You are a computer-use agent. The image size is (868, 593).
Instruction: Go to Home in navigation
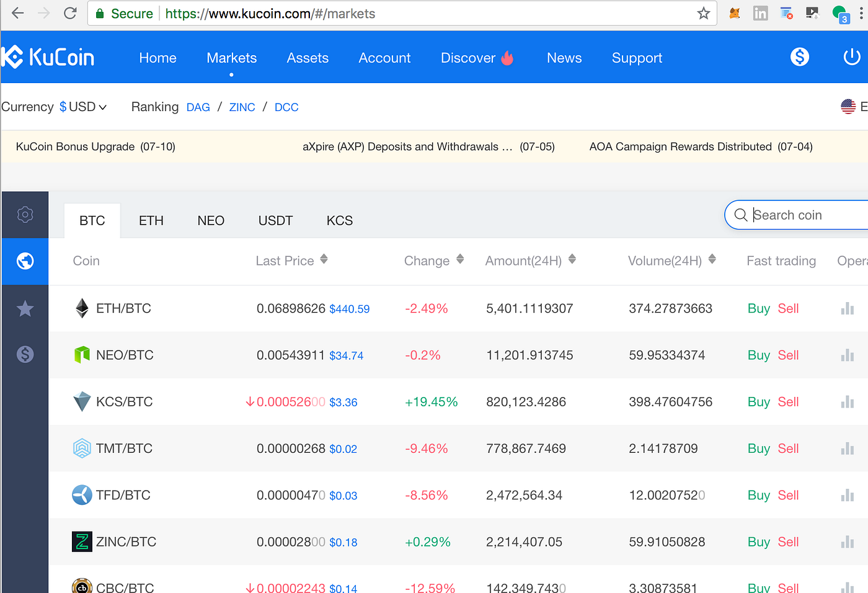157,58
